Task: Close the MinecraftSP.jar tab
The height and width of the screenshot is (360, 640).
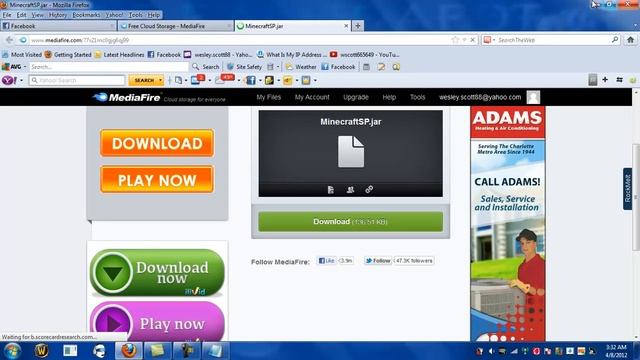Action: pyautogui.click(x=346, y=26)
